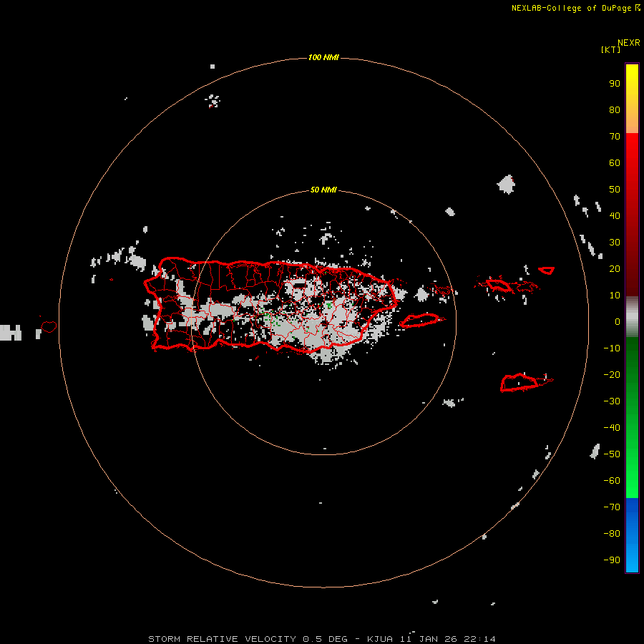Screen dimensions: 644x644
Task: Pick the yellow segment atop the color scale
Action: pyautogui.click(x=632, y=76)
